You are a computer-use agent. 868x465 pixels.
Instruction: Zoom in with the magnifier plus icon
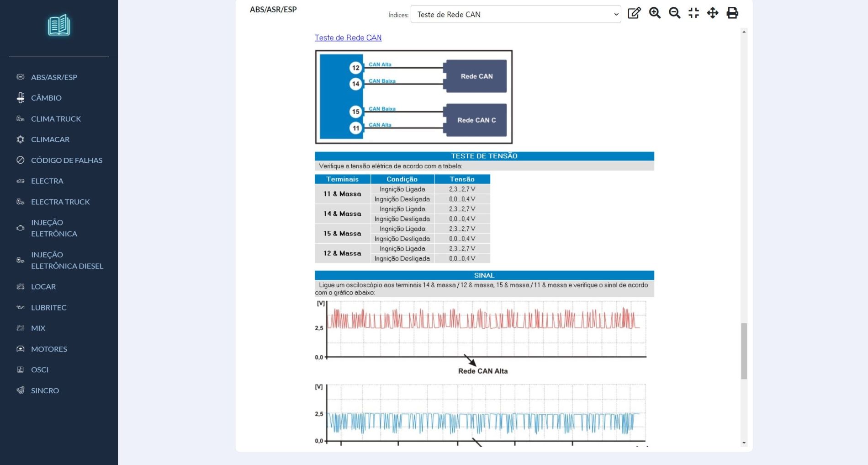(655, 13)
